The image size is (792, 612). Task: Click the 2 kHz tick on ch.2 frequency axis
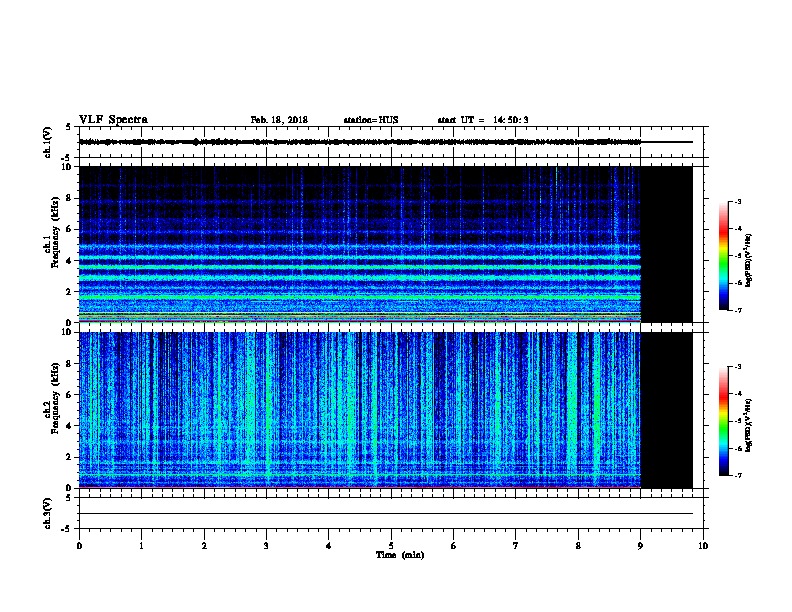click(x=69, y=457)
